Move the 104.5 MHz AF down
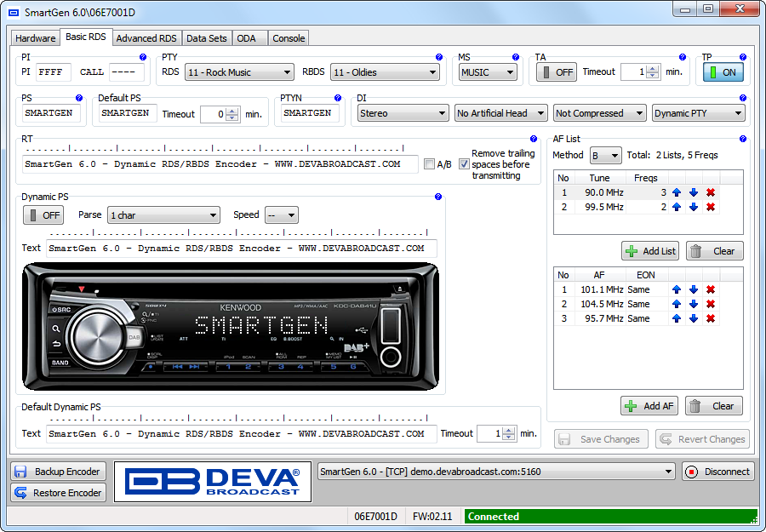 (694, 304)
